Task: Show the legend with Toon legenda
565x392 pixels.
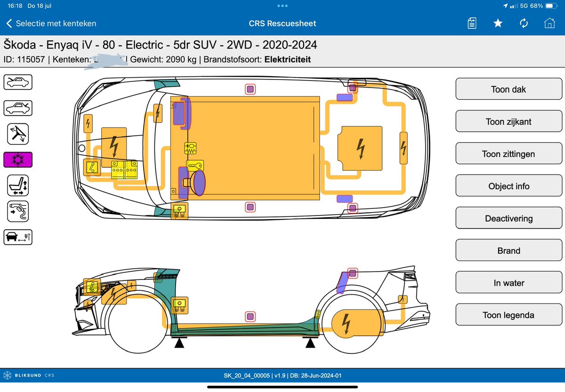Action: pos(508,315)
